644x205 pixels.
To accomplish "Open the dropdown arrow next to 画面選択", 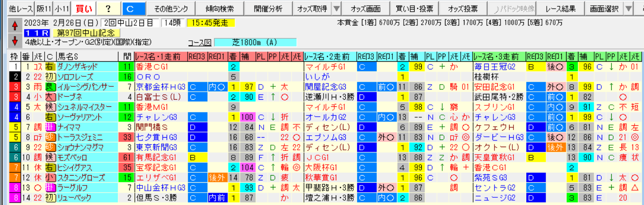I will 628,9.
